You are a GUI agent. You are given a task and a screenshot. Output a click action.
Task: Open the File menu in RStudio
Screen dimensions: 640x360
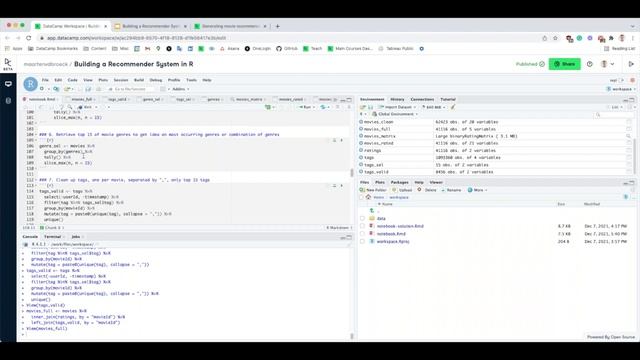click(x=45, y=80)
